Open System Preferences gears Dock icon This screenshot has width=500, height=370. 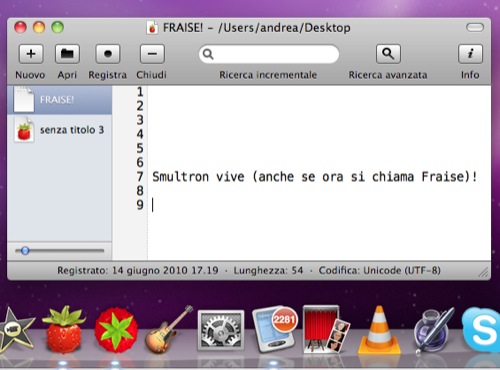coord(221,330)
